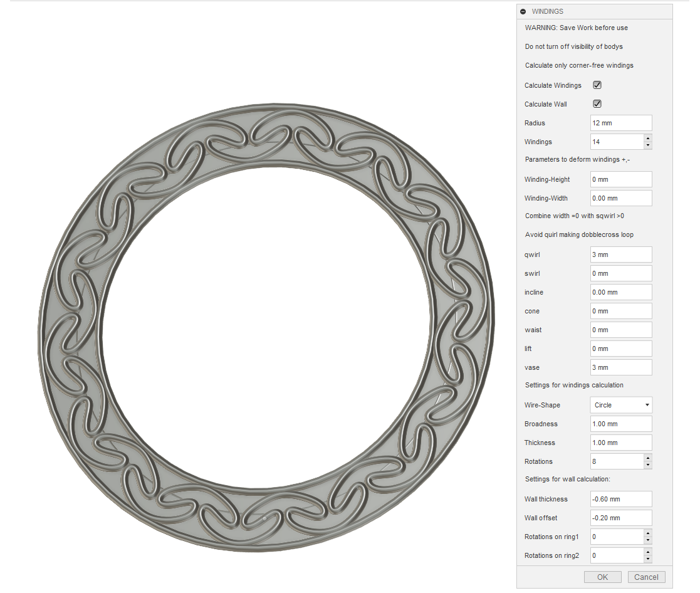This screenshot has width=700, height=593.
Task: Click the Wall thickness input field
Action: [x=620, y=499]
